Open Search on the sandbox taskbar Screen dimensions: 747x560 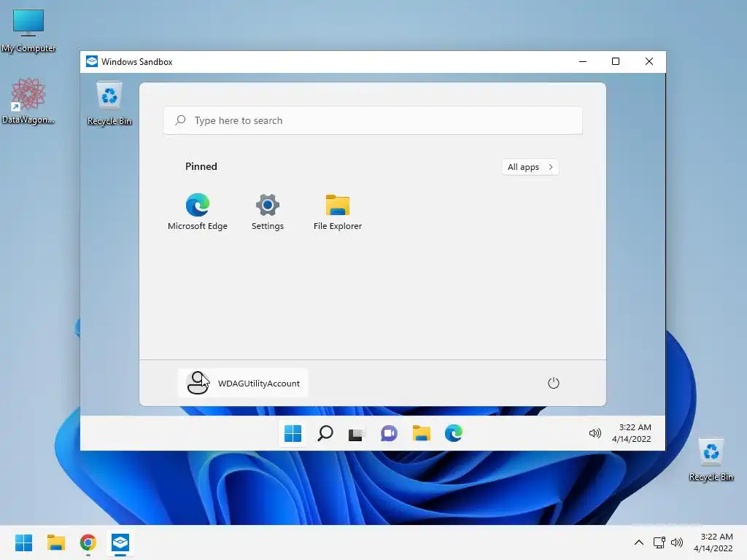tap(325, 433)
